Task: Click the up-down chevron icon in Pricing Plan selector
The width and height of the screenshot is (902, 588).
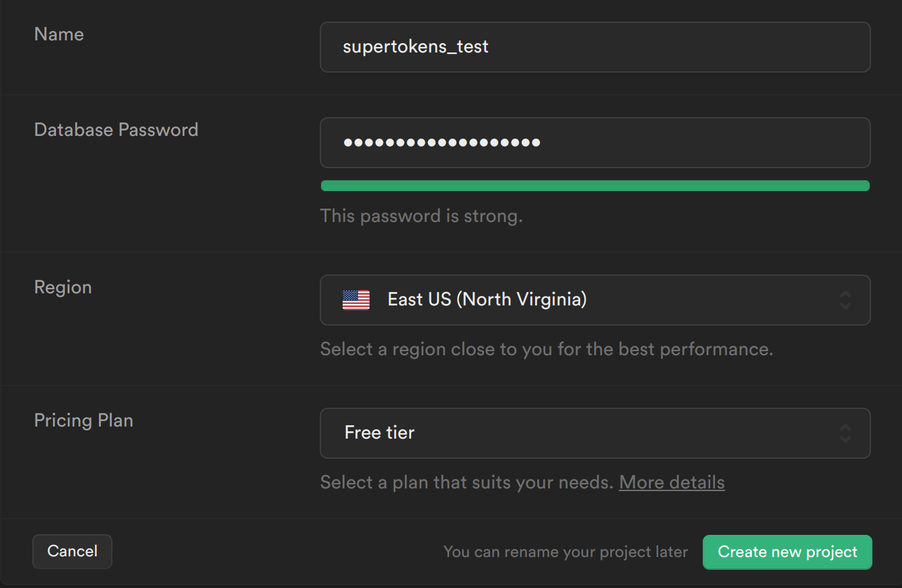Action: (845, 433)
